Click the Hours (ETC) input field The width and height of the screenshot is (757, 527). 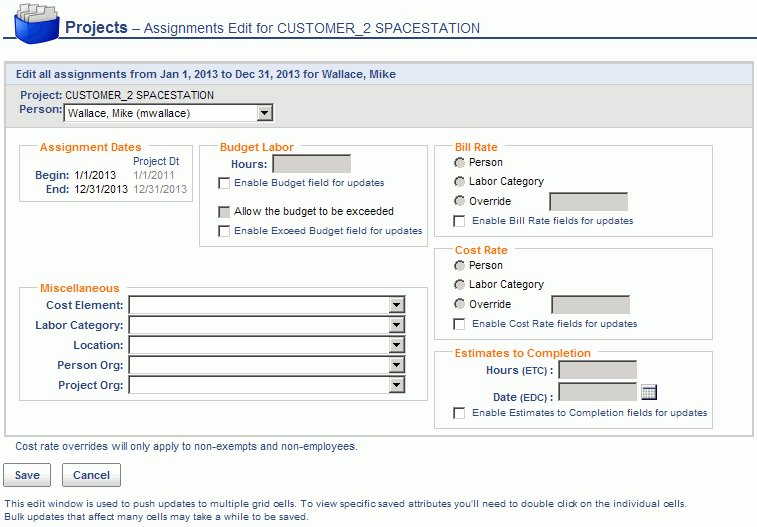tap(598, 370)
